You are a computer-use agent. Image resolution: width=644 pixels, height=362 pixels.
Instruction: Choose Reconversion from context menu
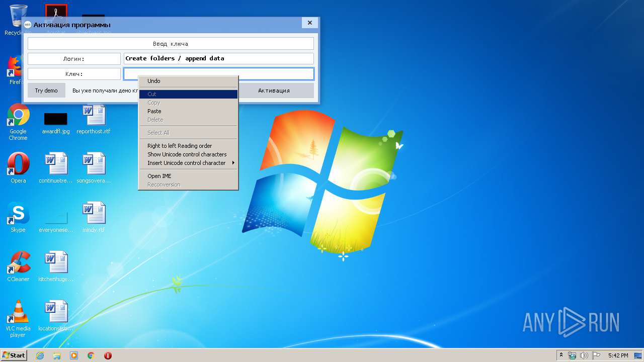pos(188,185)
